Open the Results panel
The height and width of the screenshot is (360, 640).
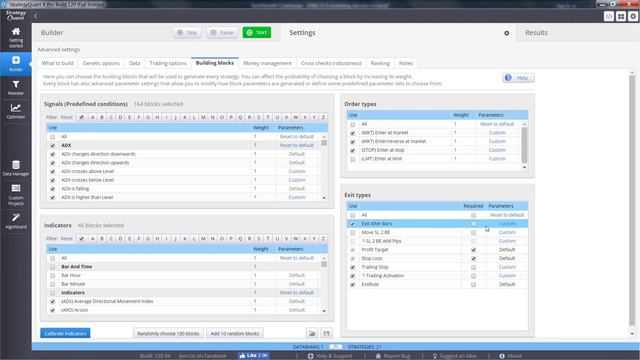[x=536, y=33]
